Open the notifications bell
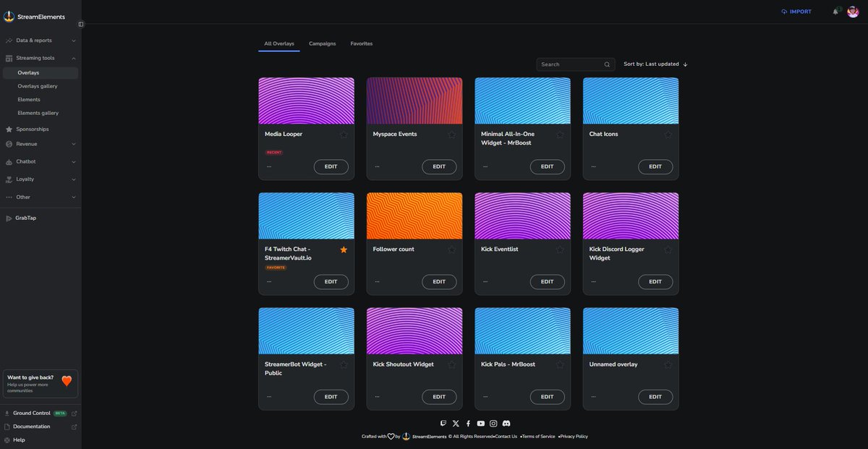 point(835,12)
